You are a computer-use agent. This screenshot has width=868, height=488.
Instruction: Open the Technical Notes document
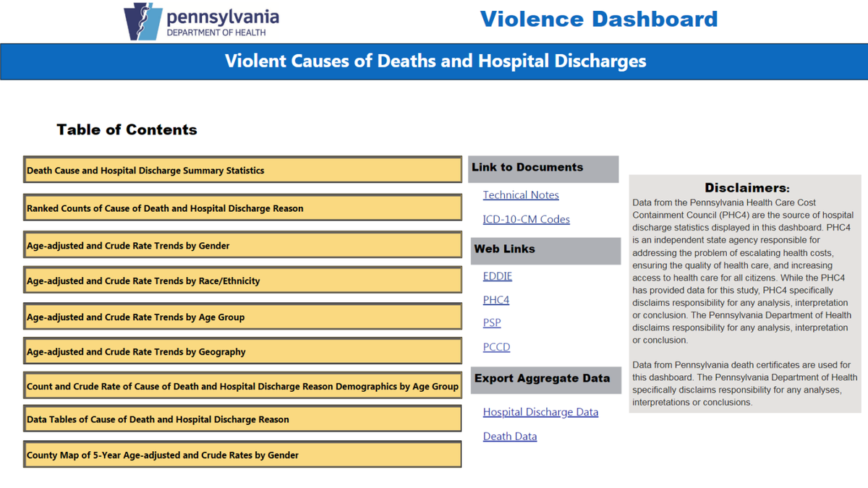tap(521, 194)
